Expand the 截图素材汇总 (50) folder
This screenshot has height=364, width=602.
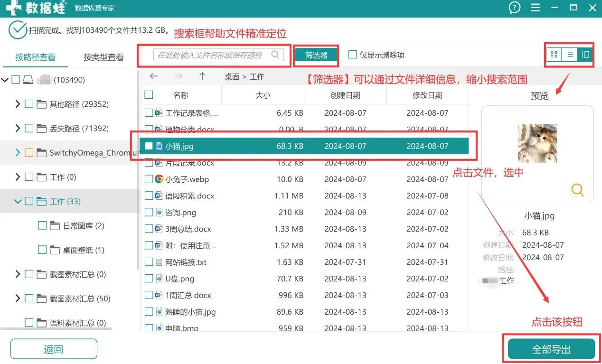point(18,299)
